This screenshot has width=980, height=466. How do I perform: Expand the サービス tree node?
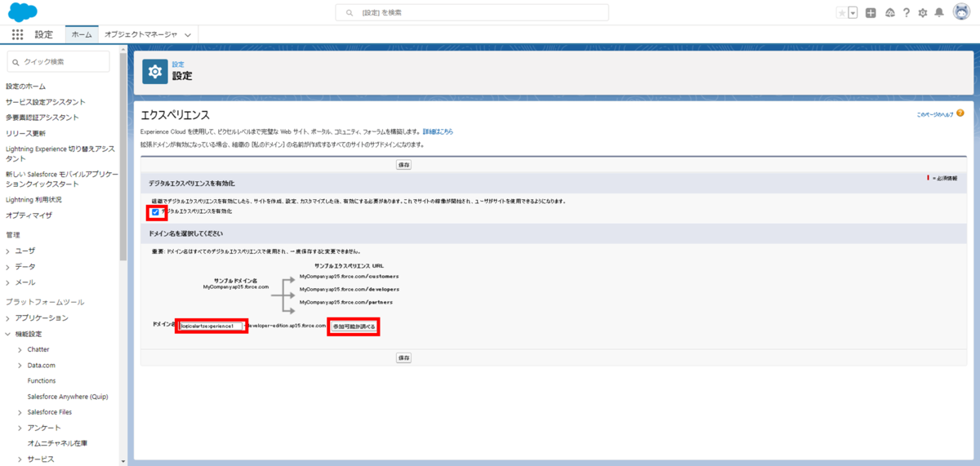pyautogui.click(x=20, y=459)
